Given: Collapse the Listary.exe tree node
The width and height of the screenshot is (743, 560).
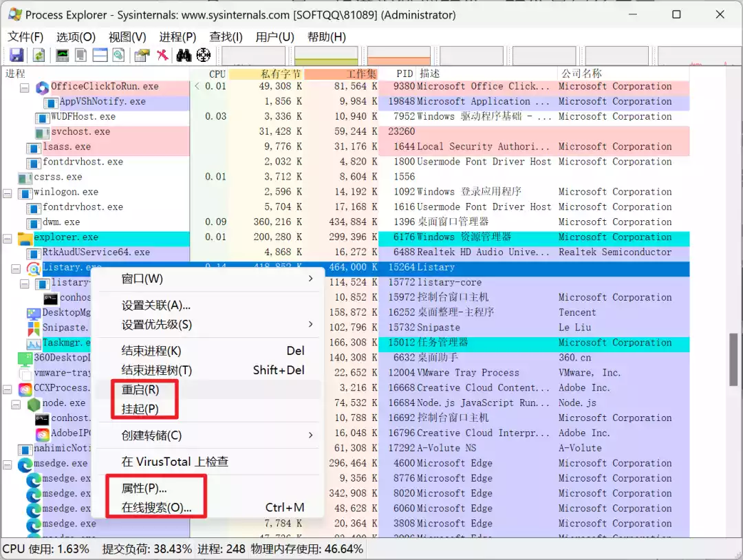Looking at the screenshot, I should (x=16, y=268).
